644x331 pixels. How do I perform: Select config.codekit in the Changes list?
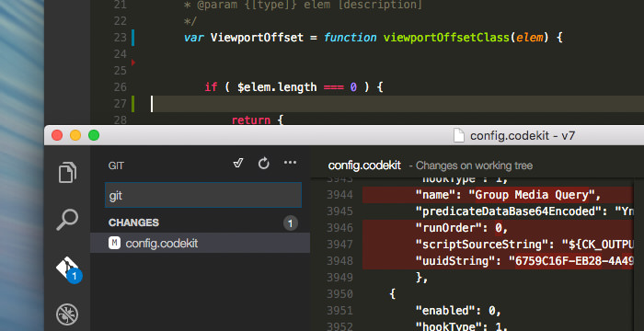pos(200,243)
